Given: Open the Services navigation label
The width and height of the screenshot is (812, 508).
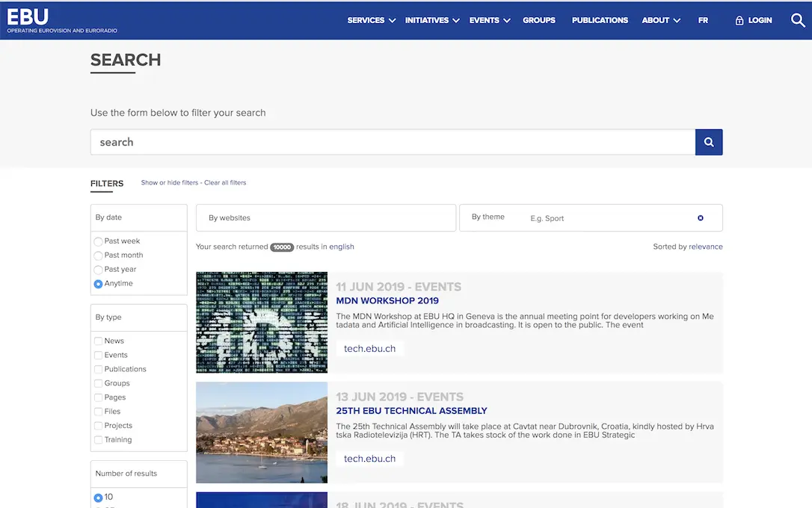Looking at the screenshot, I should pos(366,20).
